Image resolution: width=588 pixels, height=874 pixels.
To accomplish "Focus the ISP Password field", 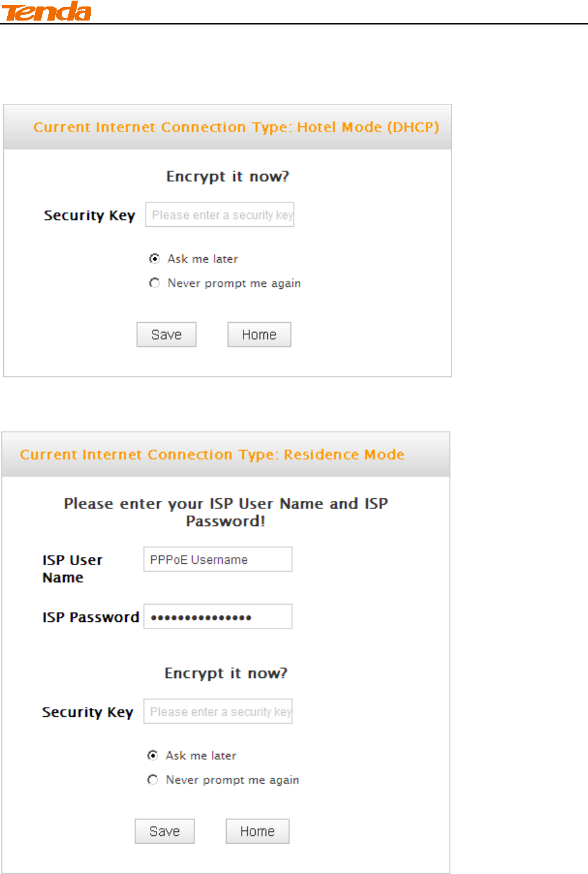I will 218,617.
